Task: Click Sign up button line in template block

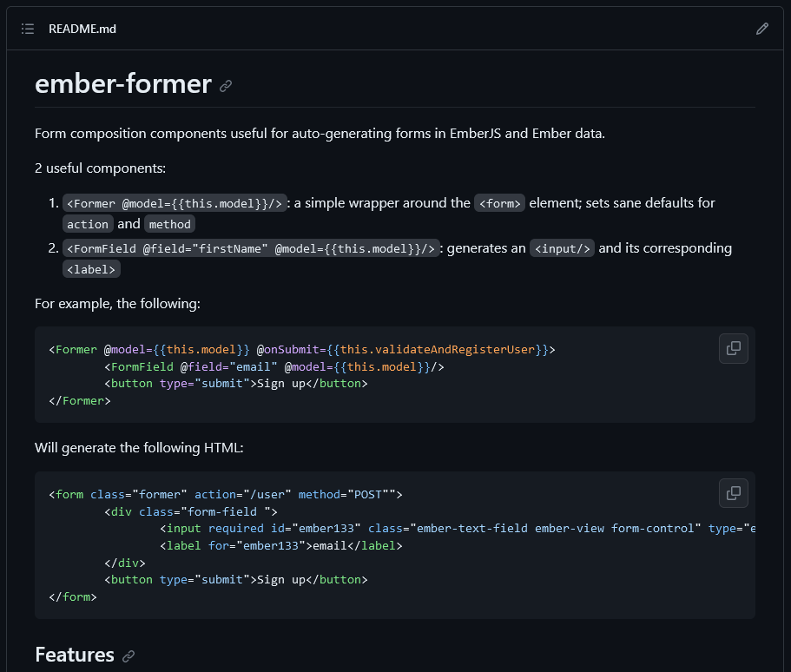Action: click(x=235, y=384)
